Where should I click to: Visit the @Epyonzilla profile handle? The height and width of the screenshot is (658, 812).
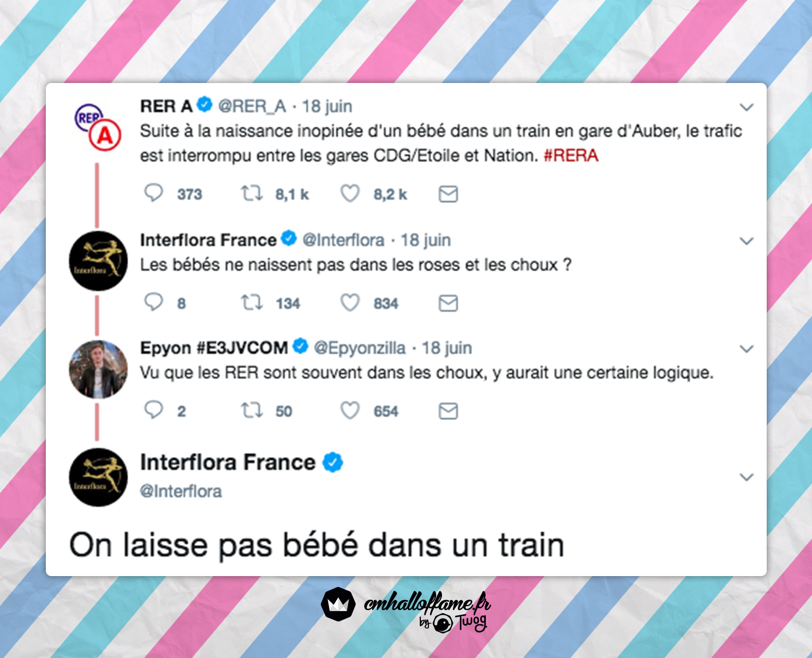[360, 348]
